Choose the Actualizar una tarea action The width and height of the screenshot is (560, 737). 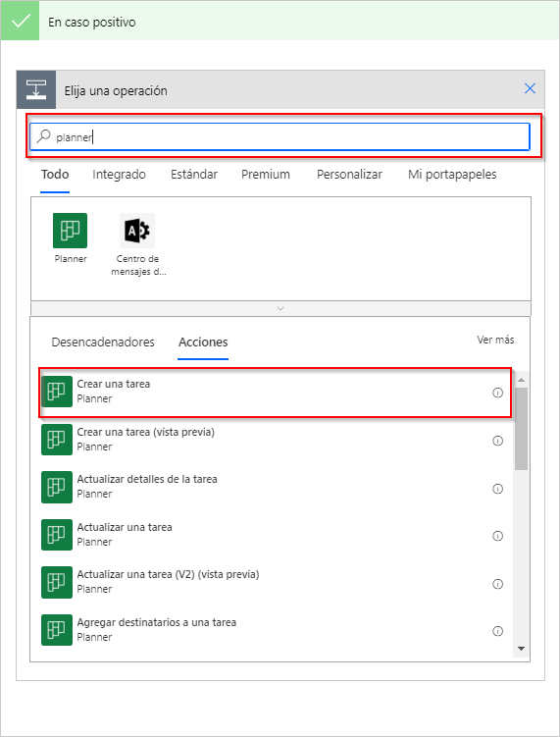[276, 535]
